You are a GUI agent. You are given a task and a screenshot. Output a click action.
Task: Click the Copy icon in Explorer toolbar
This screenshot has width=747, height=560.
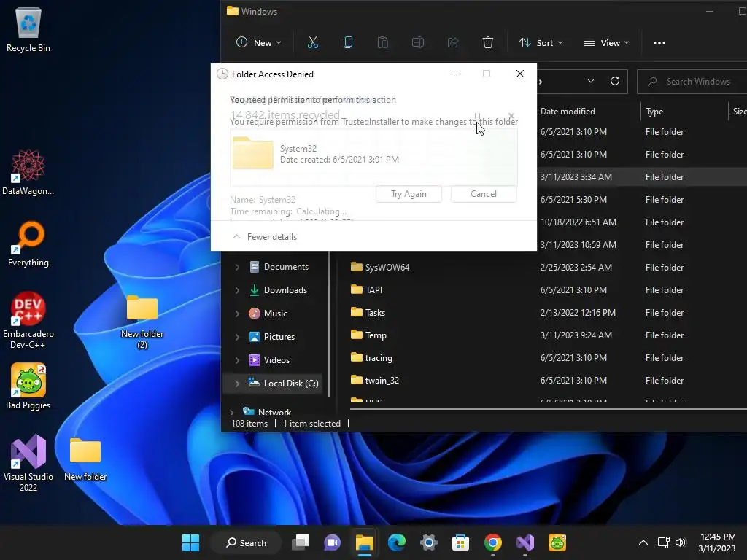pyautogui.click(x=348, y=43)
